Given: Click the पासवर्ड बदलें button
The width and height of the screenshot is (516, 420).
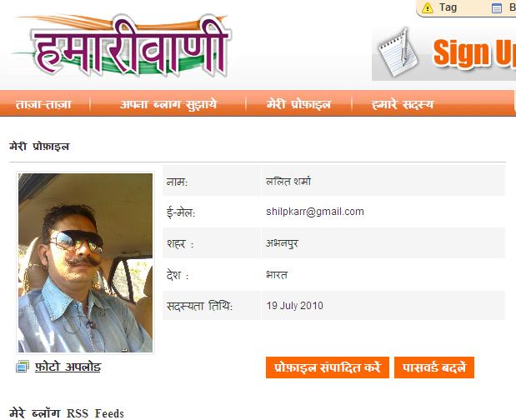Looking at the screenshot, I should pos(434,367).
